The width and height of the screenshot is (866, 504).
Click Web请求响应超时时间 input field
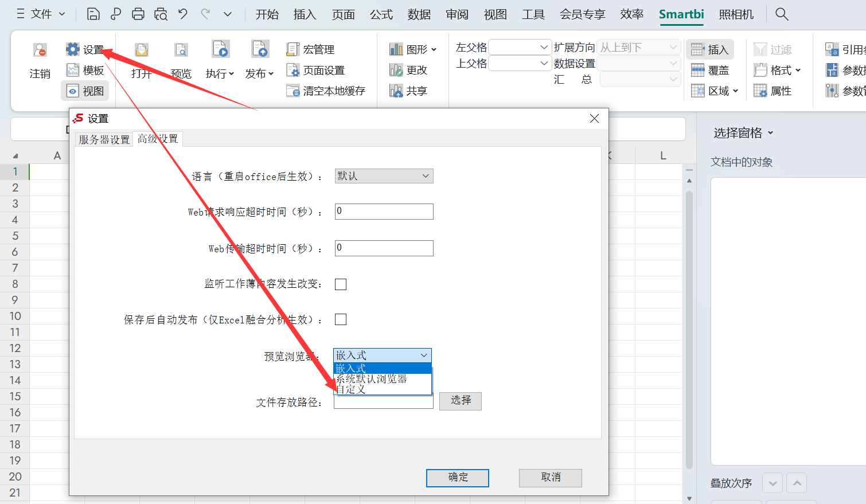click(x=384, y=212)
